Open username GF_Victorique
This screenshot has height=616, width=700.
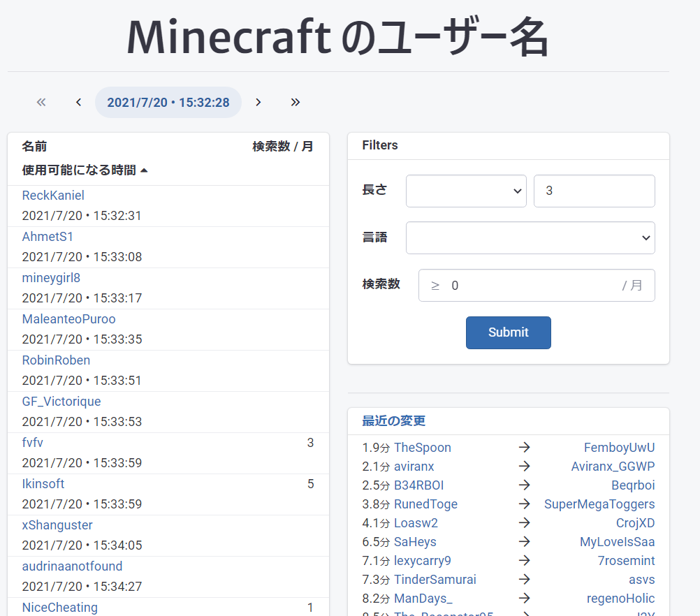click(x=61, y=402)
